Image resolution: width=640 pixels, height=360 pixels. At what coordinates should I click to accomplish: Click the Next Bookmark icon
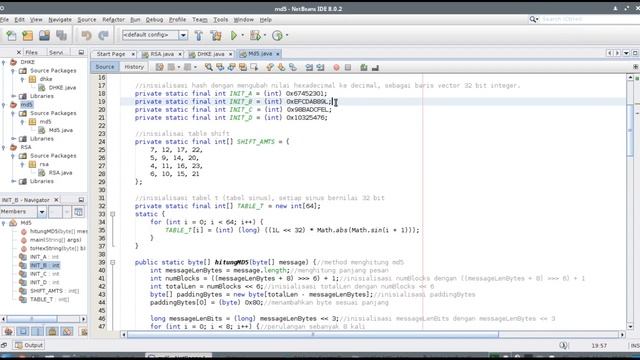click(x=281, y=67)
